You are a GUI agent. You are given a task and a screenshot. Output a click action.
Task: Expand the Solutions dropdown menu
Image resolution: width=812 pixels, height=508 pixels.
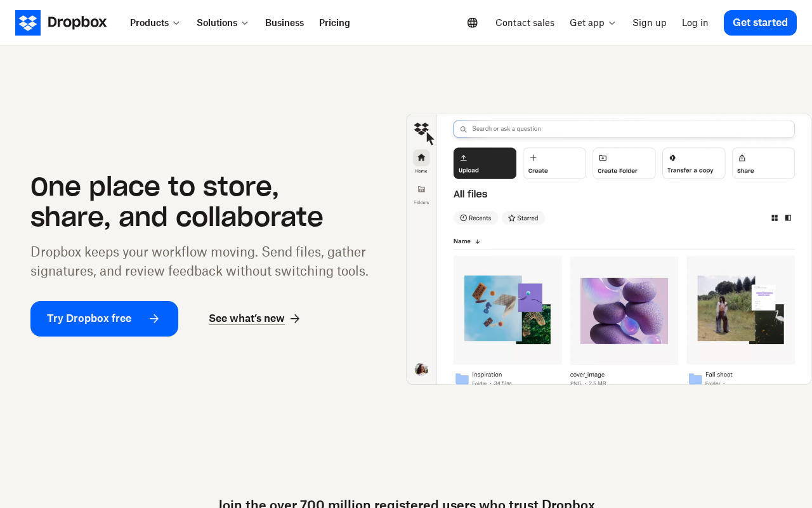point(223,23)
